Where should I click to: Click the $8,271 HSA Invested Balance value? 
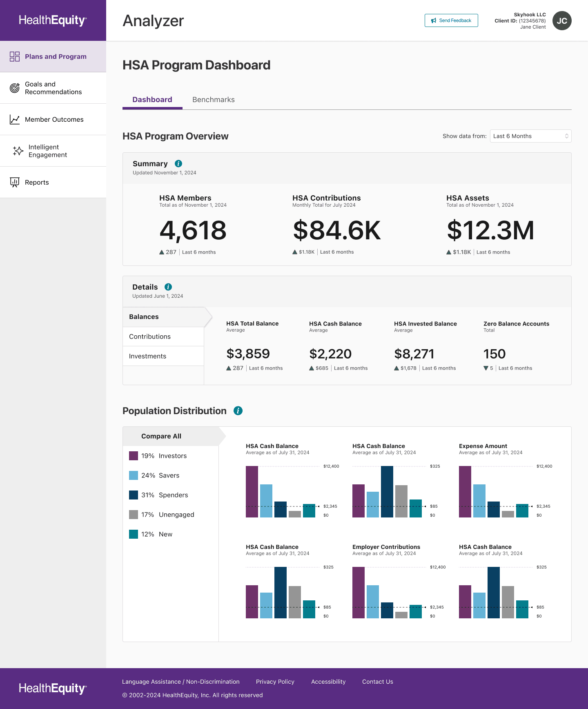pyautogui.click(x=414, y=354)
